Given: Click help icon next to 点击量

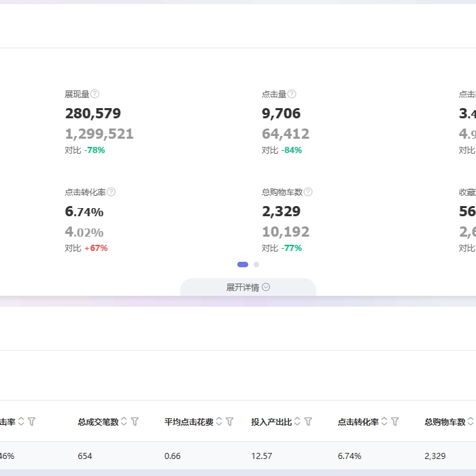Looking at the screenshot, I should point(292,95).
